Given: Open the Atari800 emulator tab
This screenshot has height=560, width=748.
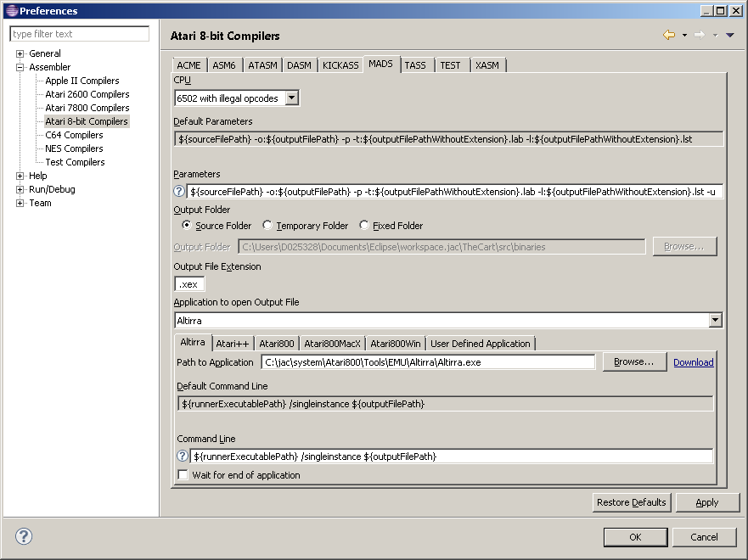Looking at the screenshot, I should click(x=277, y=344).
